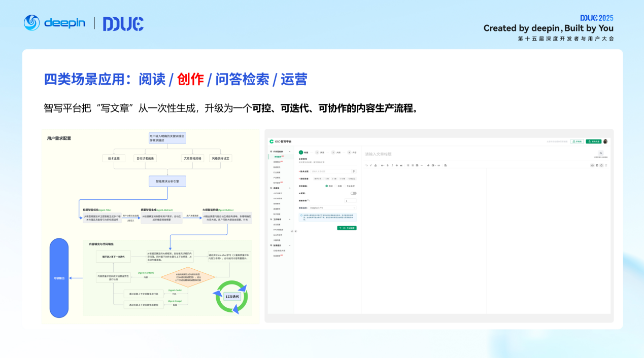Click the green 发布文章 button
The height and width of the screenshot is (358, 644).
coord(593,141)
